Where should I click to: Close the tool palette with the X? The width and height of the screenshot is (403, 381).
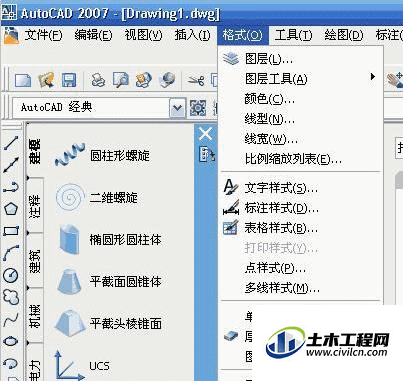(x=205, y=134)
